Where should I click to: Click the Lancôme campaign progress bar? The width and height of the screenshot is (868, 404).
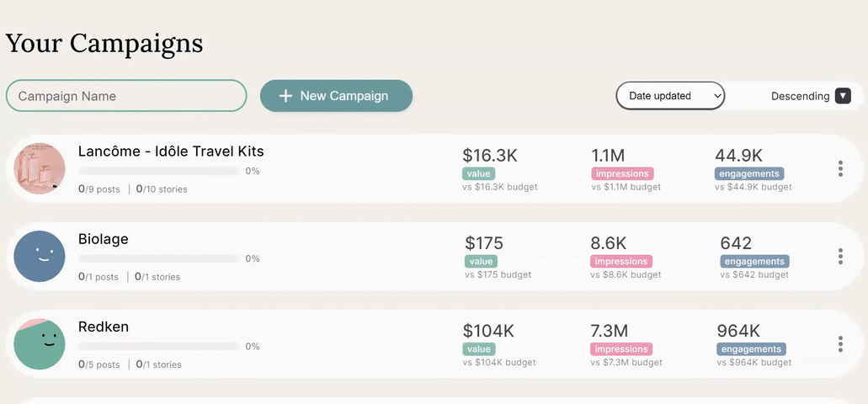[158, 171]
